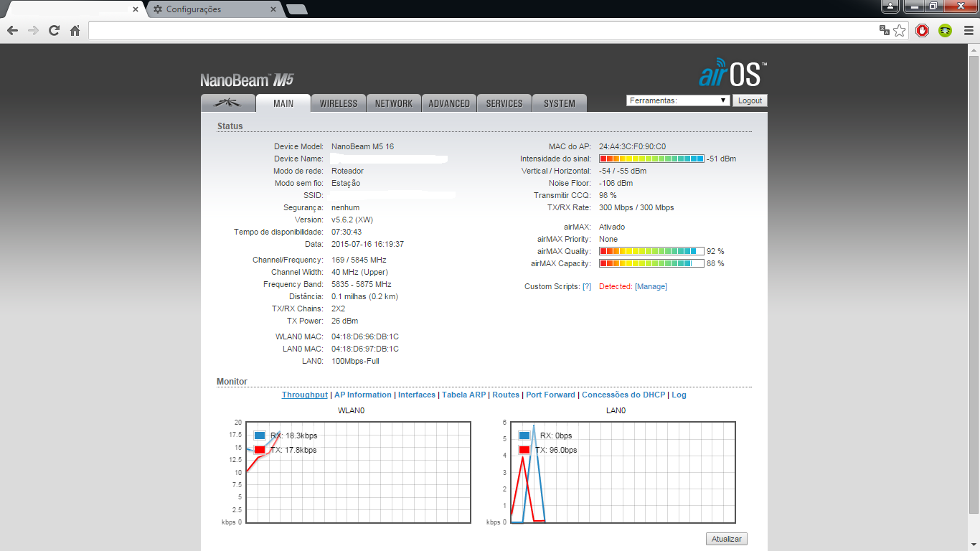Close the first browser tab
Viewport: 980px width, 551px height.
pyautogui.click(x=136, y=9)
